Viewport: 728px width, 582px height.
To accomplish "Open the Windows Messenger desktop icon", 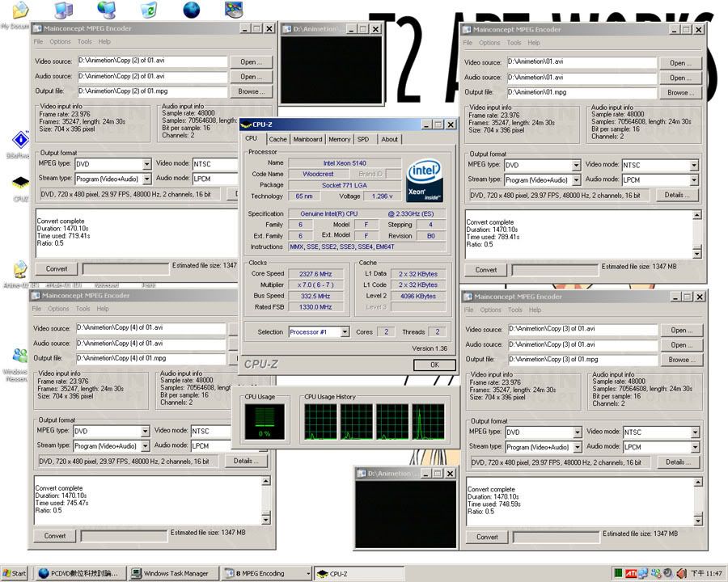I will tap(19, 356).
